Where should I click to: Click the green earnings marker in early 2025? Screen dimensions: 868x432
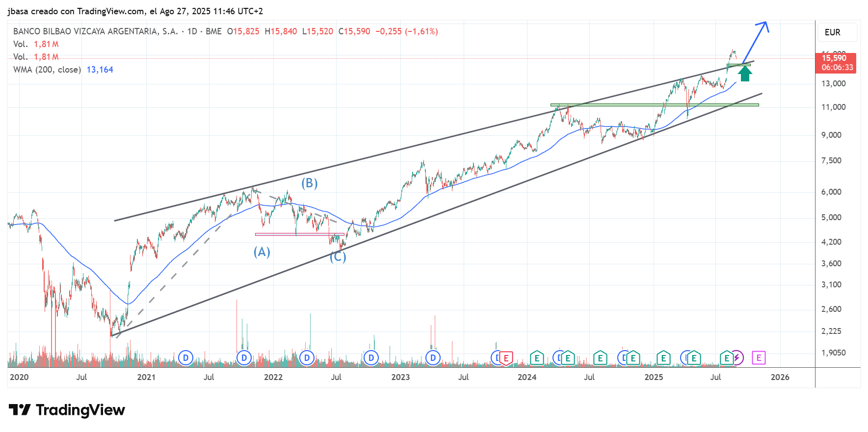pyautogui.click(x=663, y=358)
